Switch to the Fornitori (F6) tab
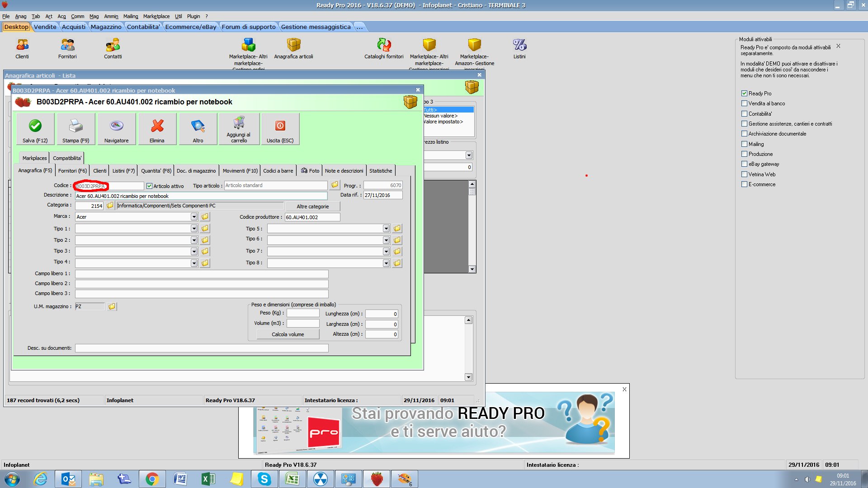The height and width of the screenshot is (488, 868). click(72, 171)
